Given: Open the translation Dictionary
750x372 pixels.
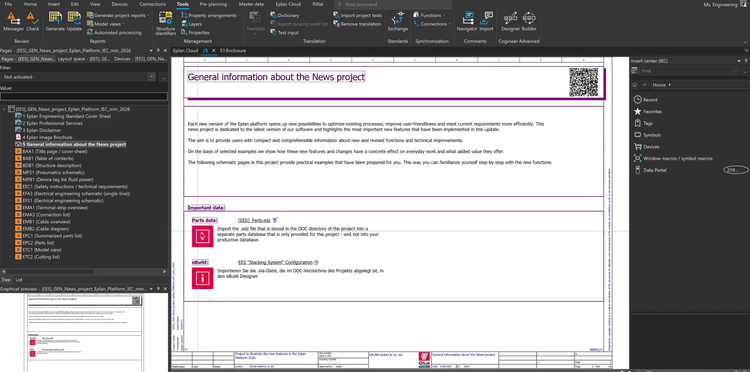Looking at the screenshot, I should [285, 15].
